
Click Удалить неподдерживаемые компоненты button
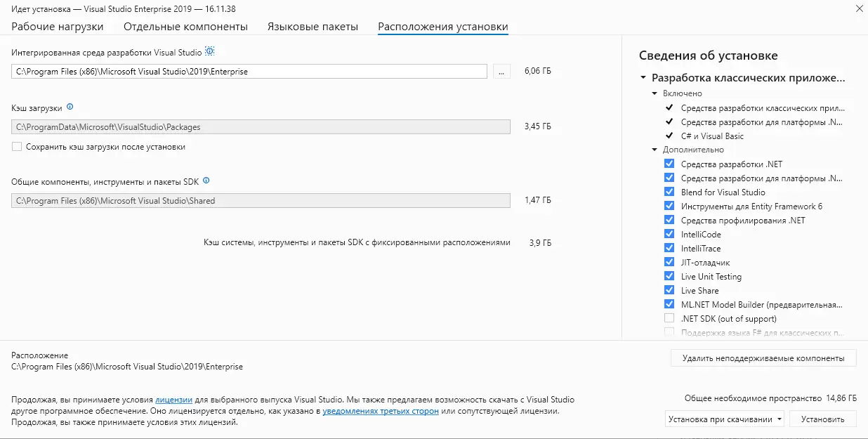point(763,358)
